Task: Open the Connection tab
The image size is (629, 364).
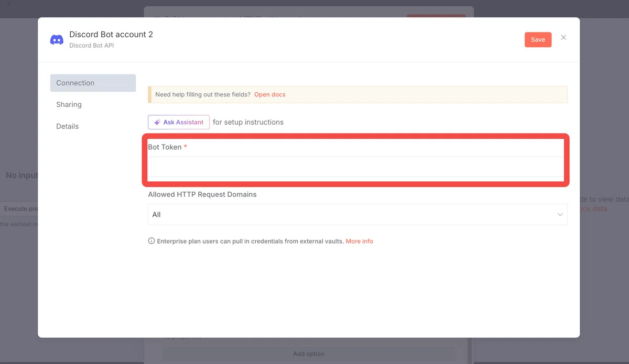Action: [x=93, y=83]
